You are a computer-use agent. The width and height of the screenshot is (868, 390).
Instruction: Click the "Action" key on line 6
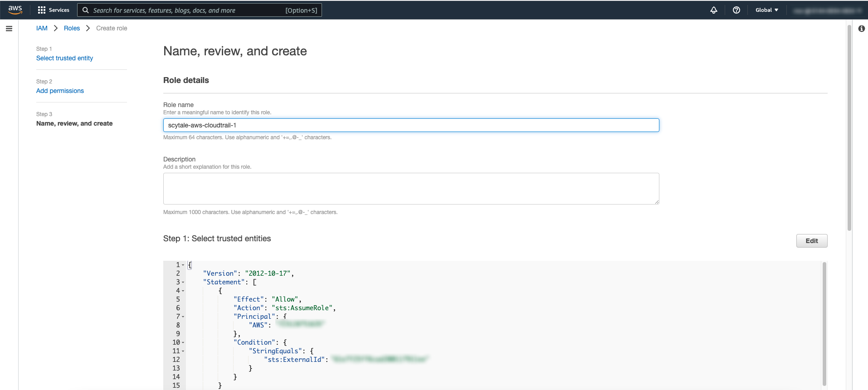[x=249, y=308]
